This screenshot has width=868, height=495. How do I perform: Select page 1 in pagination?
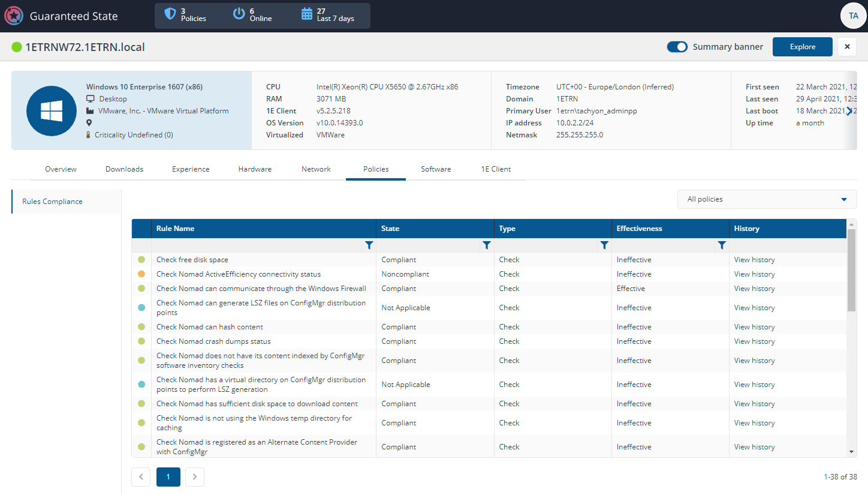(168, 477)
